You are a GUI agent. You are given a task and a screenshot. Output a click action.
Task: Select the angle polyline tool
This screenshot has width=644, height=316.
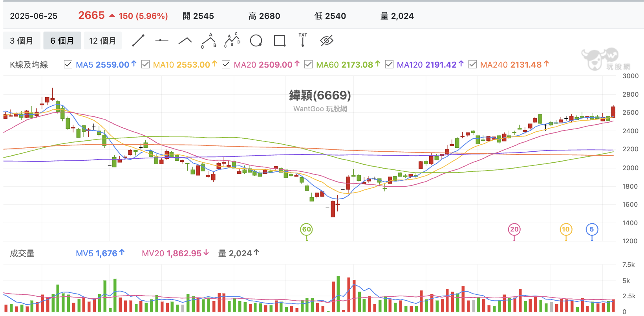click(185, 40)
